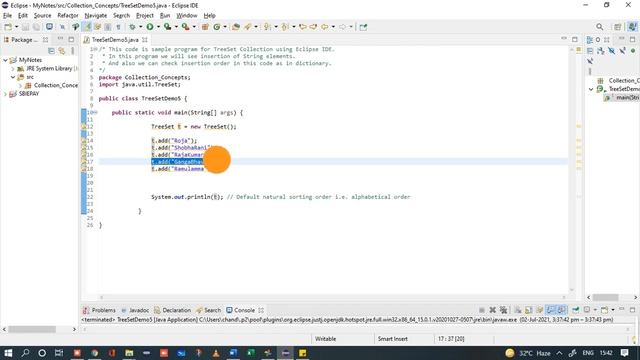Switch to the Problems tab

pyautogui.click(x=99, y=310)
